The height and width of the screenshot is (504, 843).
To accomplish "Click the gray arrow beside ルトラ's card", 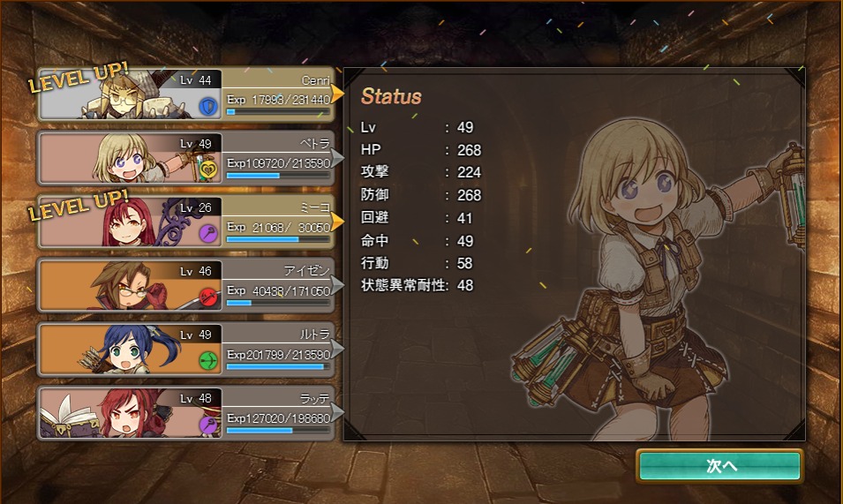I will 337,348.
